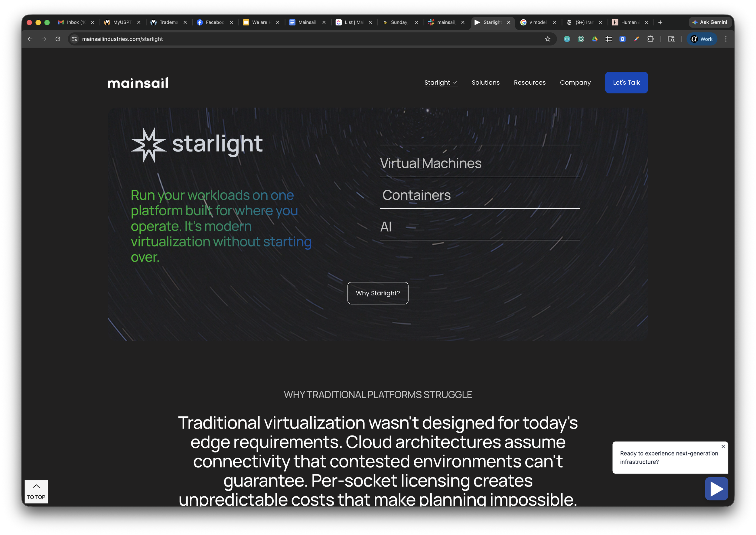Open the Extensions puzzle-piece menu
Viewport: 756px width, 535px height.
(650, 39)
